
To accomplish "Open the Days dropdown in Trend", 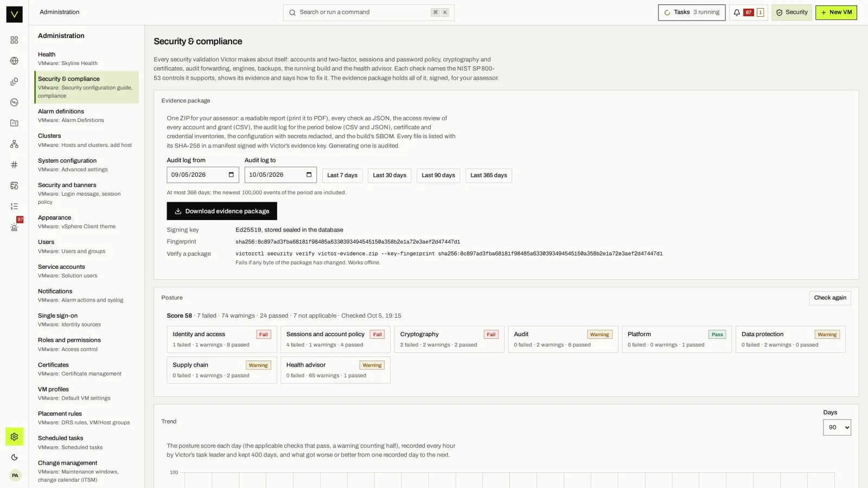I will pos(837,427).
